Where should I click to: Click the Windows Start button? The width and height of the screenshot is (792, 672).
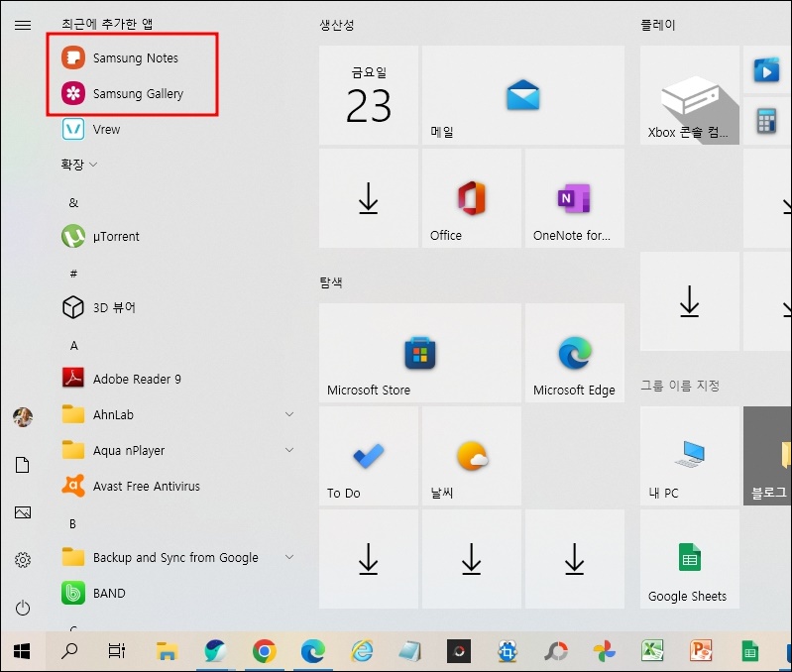tap(22, 651)
